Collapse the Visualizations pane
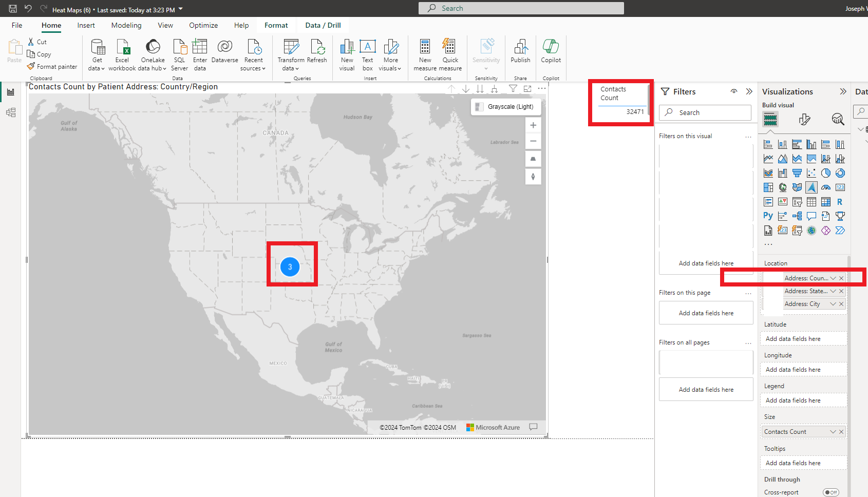868x497 pixels. [x=843, y=91]
